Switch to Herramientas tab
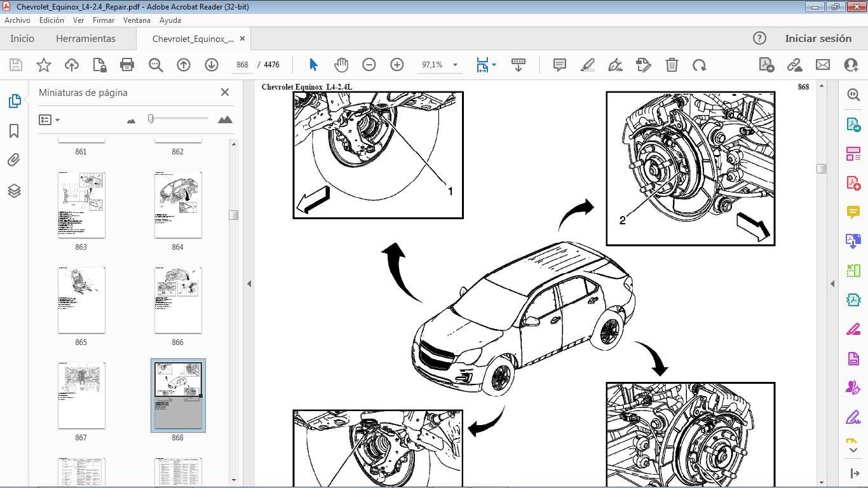 [86, 38]
